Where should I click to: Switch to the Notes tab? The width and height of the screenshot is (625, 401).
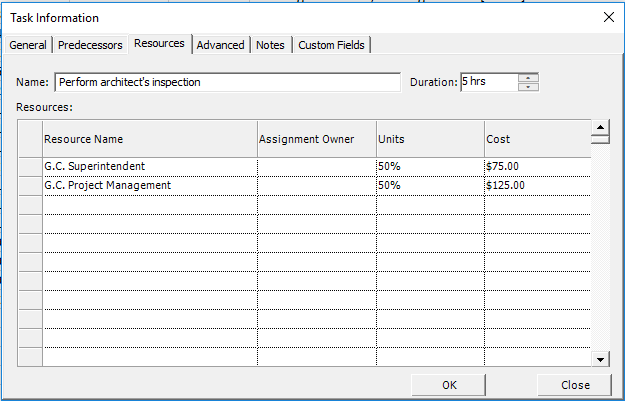[270, 45]
